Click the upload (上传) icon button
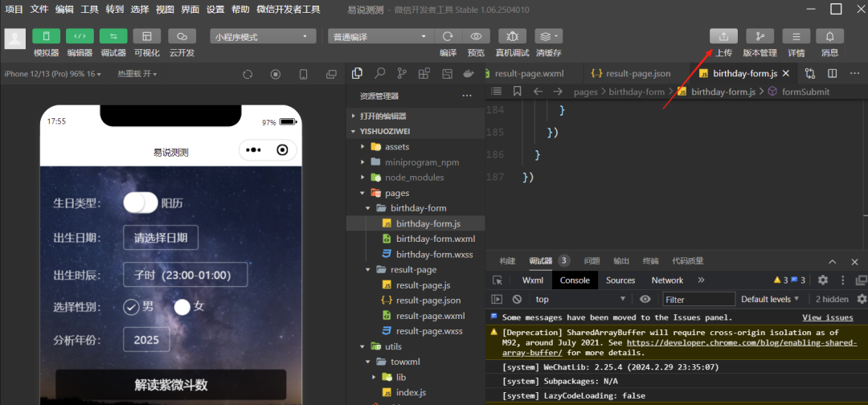The width and height of the screenshot is (868, 405). (723, 36)
